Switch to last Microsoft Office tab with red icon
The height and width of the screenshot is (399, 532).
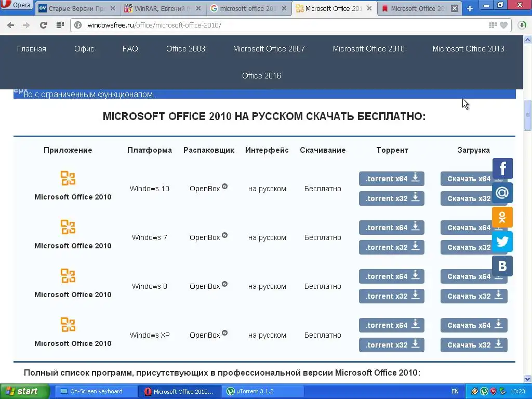(x=417, y=8)
